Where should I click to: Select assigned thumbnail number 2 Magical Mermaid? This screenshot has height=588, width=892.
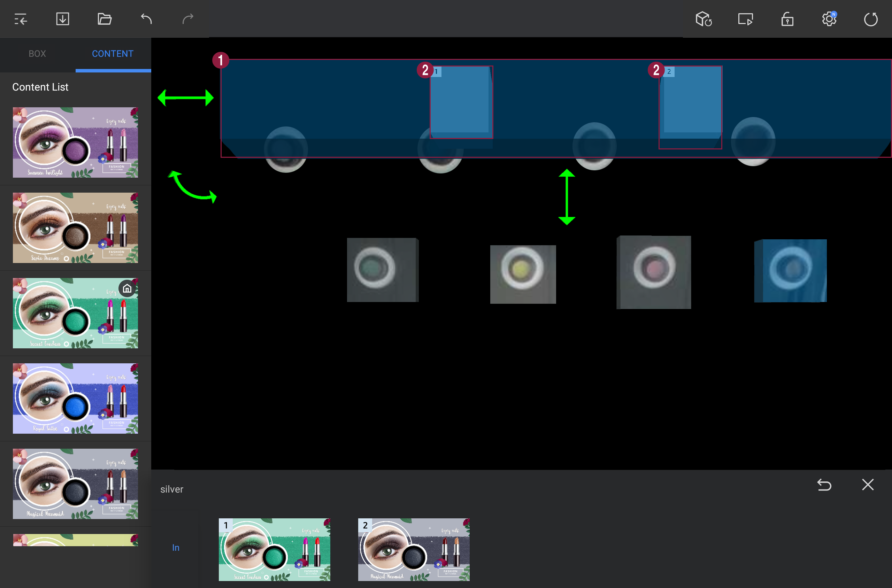[413, 549]
